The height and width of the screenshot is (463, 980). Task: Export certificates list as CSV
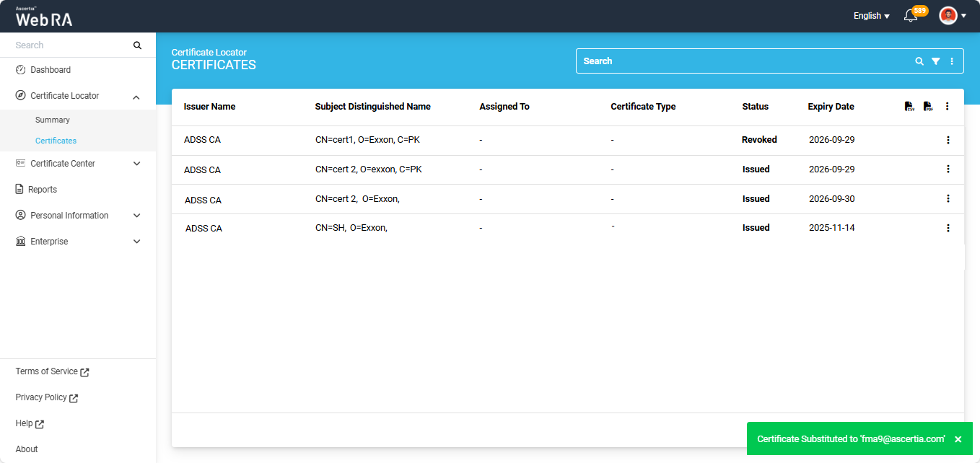point(909,107)
